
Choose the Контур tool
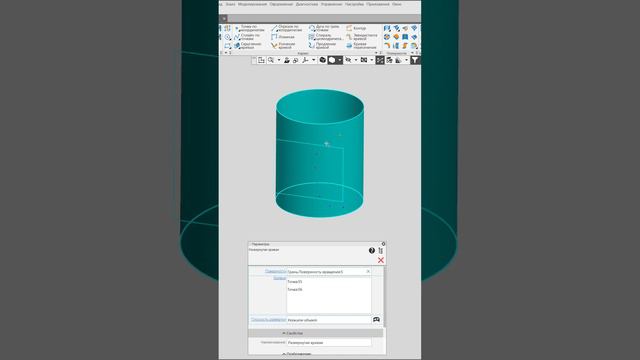[356, 28]
